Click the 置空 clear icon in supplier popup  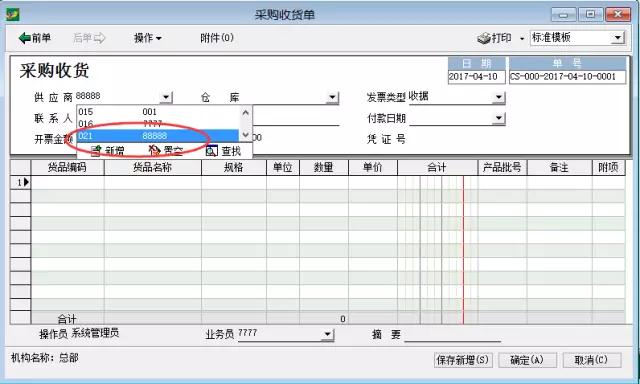coord(154,151)
